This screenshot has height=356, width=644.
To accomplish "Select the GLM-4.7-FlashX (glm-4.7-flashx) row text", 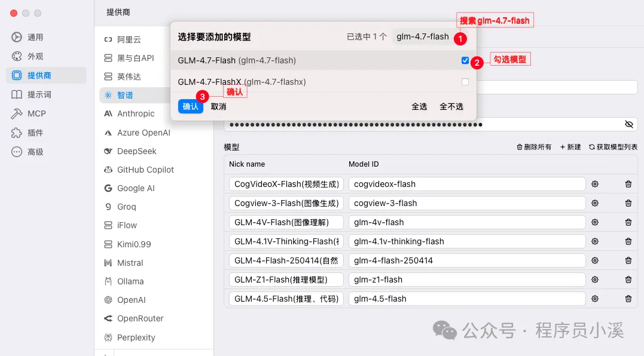I will pos(242,82).
